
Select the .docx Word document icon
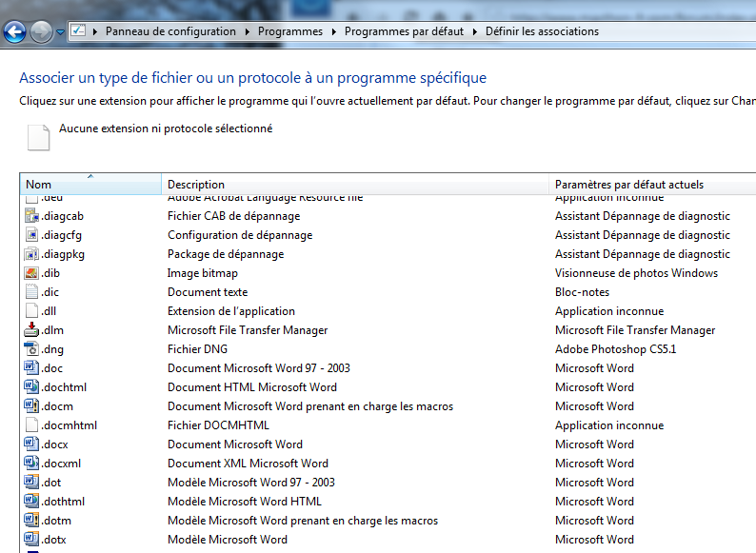31,444
